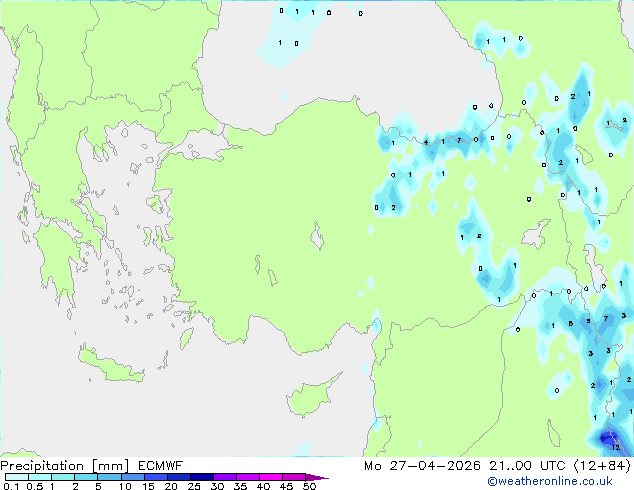Click the "10" legend scale label

click(x=125, y=486)
